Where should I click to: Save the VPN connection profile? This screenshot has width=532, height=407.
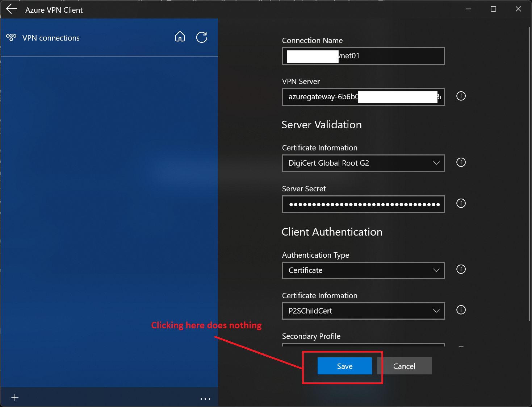coord(345,366)
